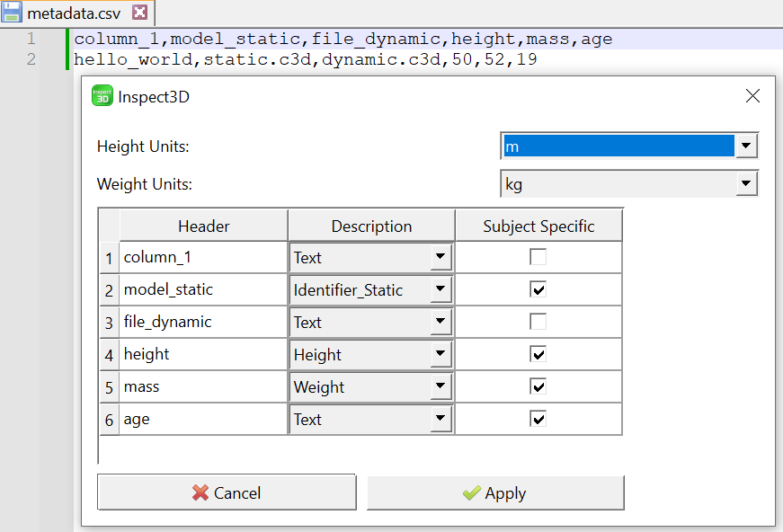783x532 pixels.
Task: Change the Description dropdown for age
Action: click(x=371, y=419)
